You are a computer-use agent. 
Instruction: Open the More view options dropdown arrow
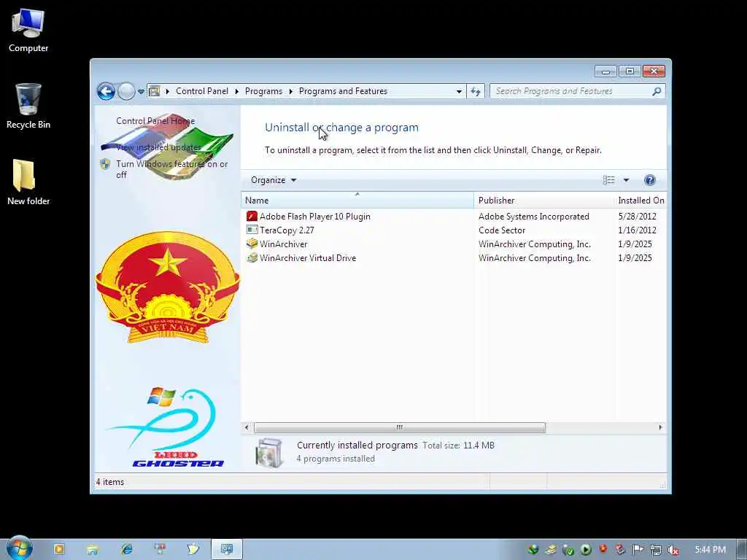pyautogui.click(x=626, y=180)
